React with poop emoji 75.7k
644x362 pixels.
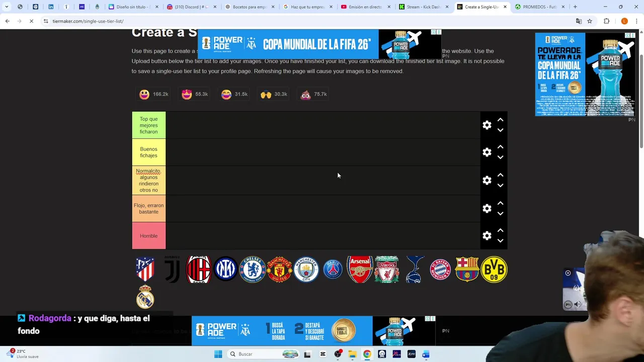313,94
